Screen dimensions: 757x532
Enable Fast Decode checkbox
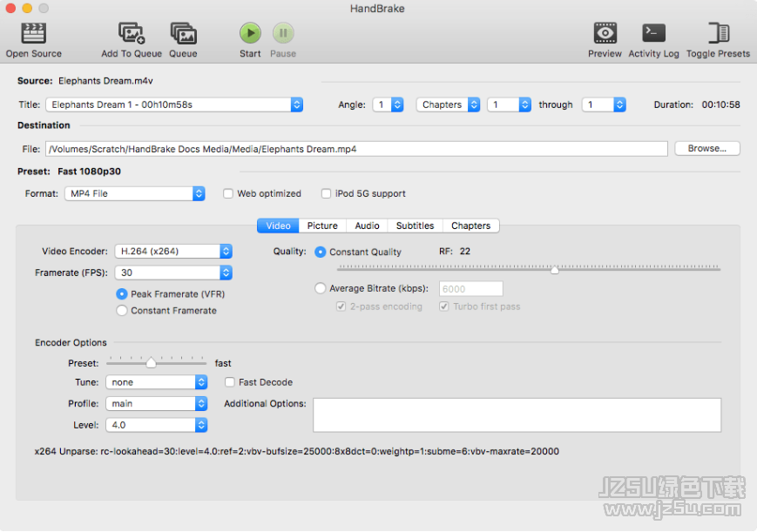tap(230, 382)
